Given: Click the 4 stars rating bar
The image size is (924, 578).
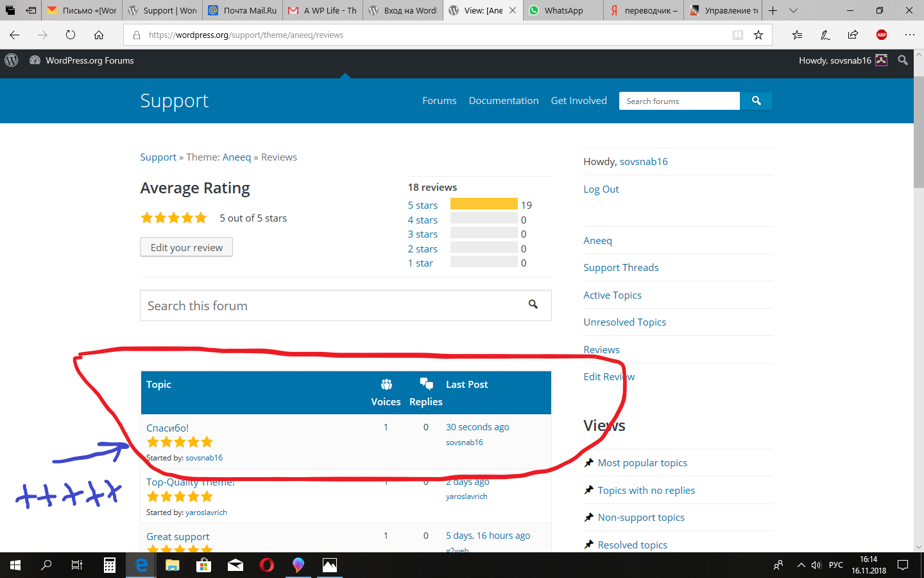Looking at the screenshot, I should pos(484,218).
